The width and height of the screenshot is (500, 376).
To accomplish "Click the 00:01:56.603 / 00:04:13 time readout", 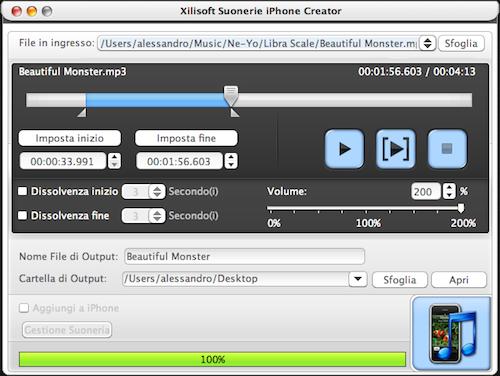I will pyautogui.click(x=417, y=72).
